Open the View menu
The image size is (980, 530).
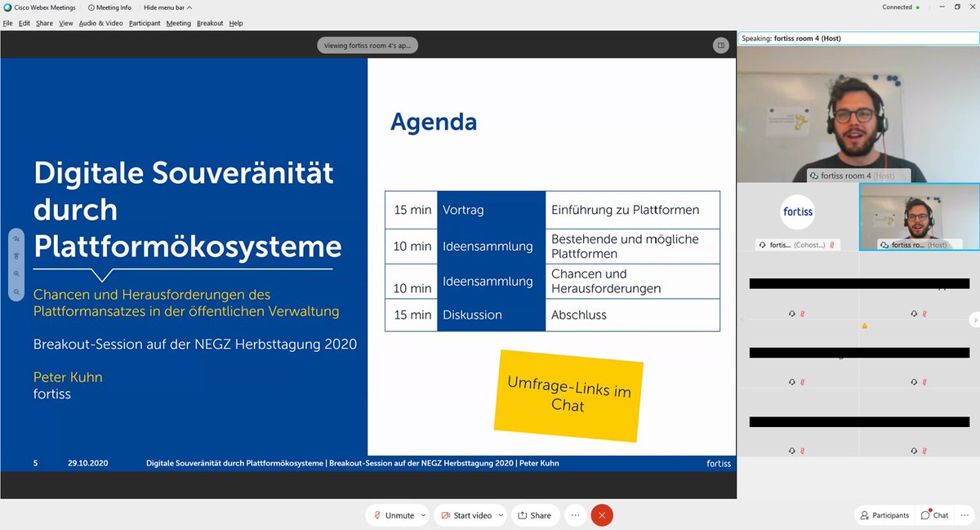(x=66, y=24)
